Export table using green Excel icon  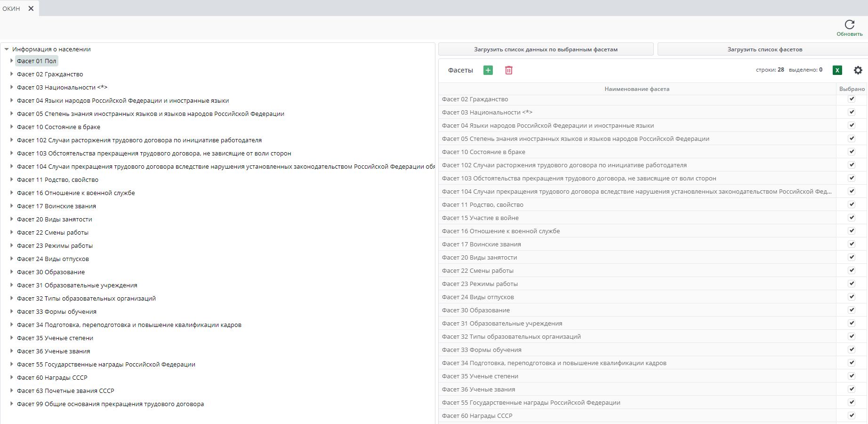point(837,70)
